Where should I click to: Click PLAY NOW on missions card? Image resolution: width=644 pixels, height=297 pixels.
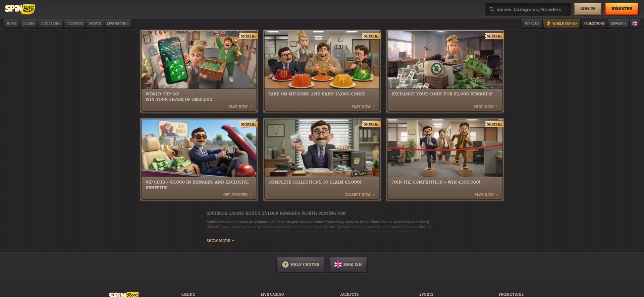pyautogui.click(x=363, y=107)
